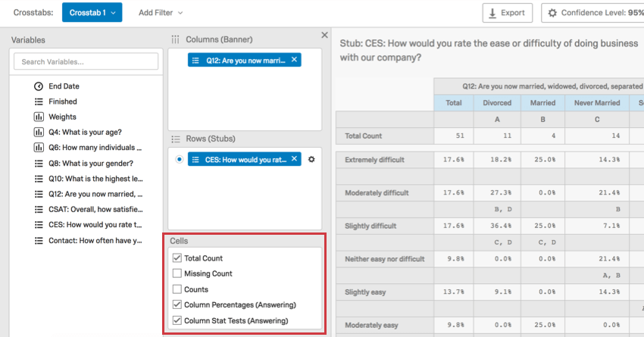Expand the Add Filter dropdown

(x=161, y=13)
